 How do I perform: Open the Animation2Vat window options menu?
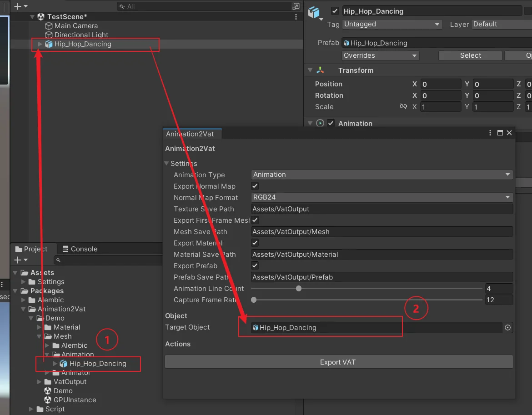(x=490, y=133)
